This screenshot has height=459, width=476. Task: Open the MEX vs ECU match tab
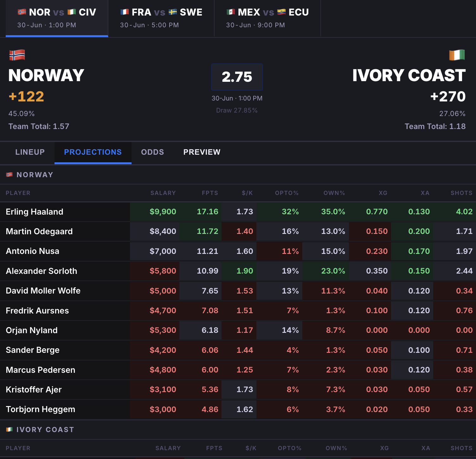(267, 18)
